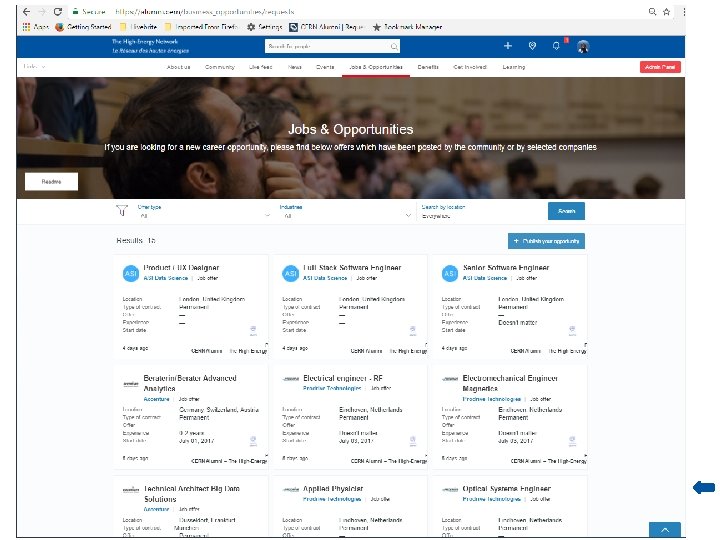Viewport: 720px width, 540px height.
Task: Click the Search by location field
Action: coord(480,212)
